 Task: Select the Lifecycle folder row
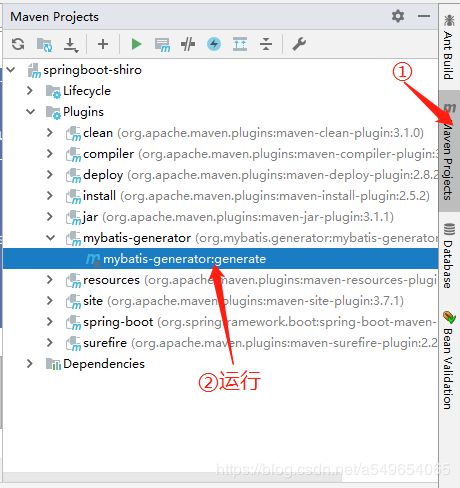click(x=221, y=91)
